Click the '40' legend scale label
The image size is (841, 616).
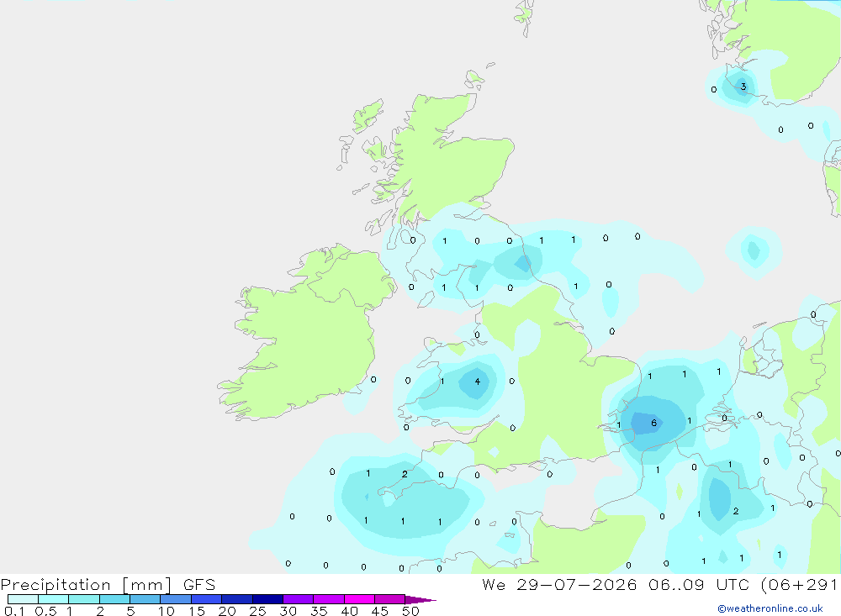(349, 611)
